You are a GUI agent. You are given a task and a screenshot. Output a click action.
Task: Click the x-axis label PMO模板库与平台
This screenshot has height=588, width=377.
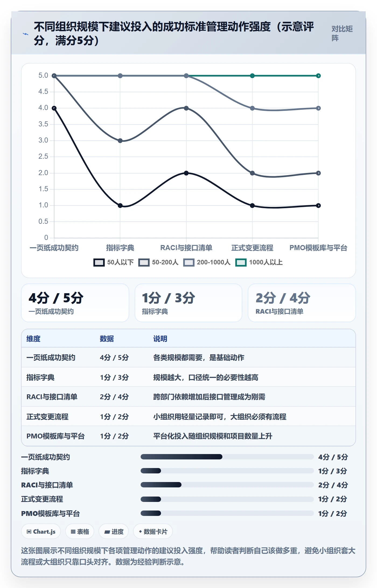pos(318,248)
